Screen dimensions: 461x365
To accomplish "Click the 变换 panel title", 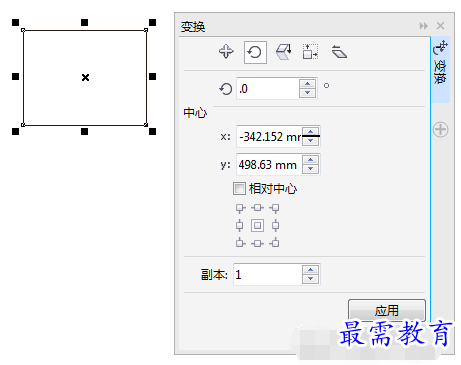I will [x=193, y=27].
